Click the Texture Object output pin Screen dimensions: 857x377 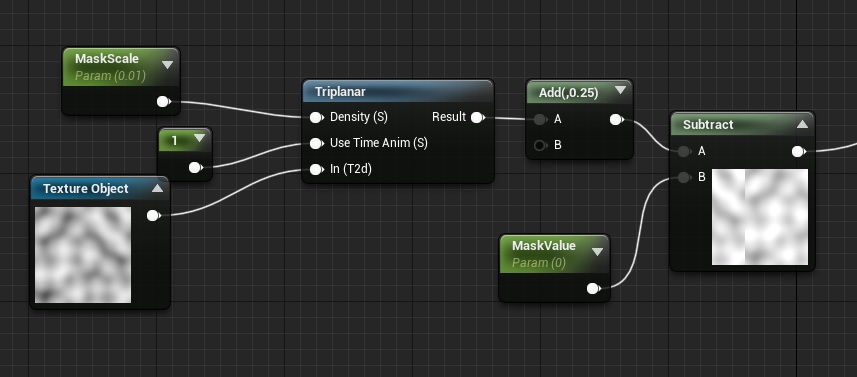[154, 216]
